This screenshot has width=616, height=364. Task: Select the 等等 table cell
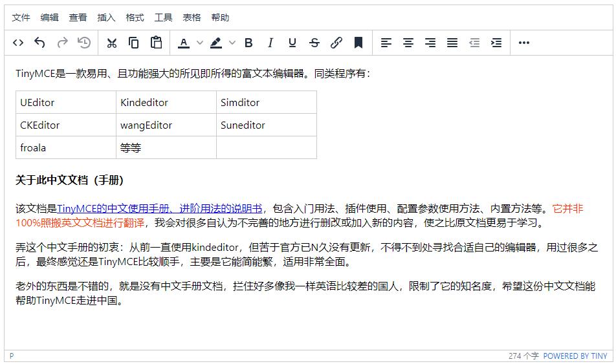tap(166, 147)
